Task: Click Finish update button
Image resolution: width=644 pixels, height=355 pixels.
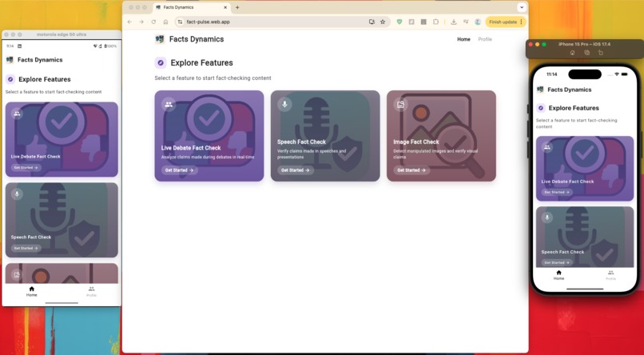Action: point(506,22)
